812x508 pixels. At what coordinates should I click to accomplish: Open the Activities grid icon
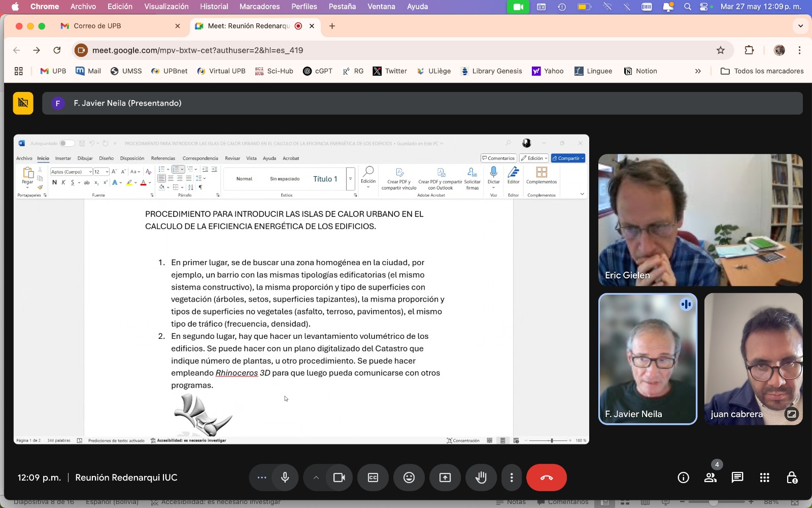click(x=764, y=478)
